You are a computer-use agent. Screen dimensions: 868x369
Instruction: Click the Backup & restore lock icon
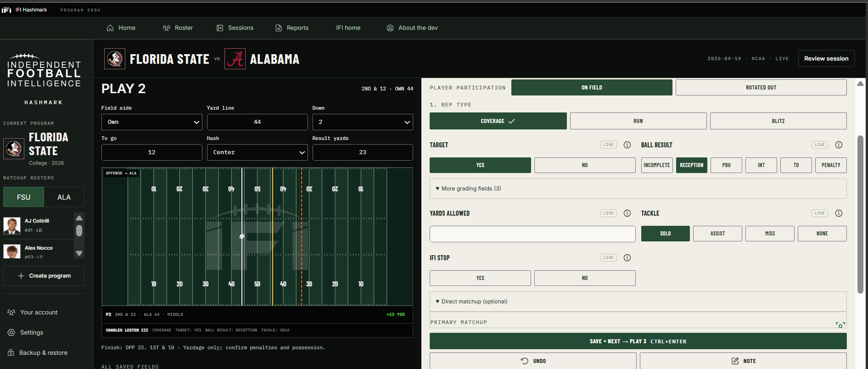[x=11, y=352]
